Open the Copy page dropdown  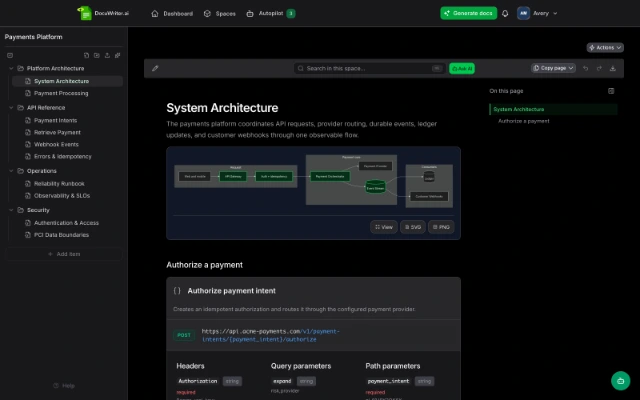[553, 68]
